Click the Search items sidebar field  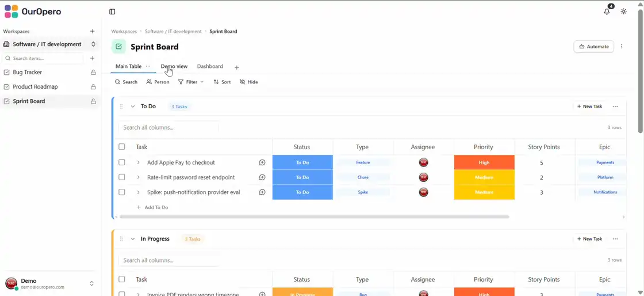point(43,58)
